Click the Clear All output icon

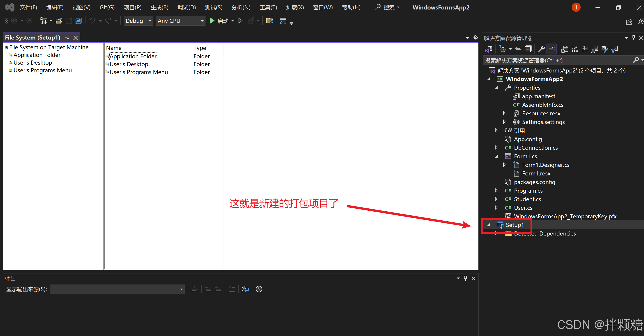click(232, 289)
